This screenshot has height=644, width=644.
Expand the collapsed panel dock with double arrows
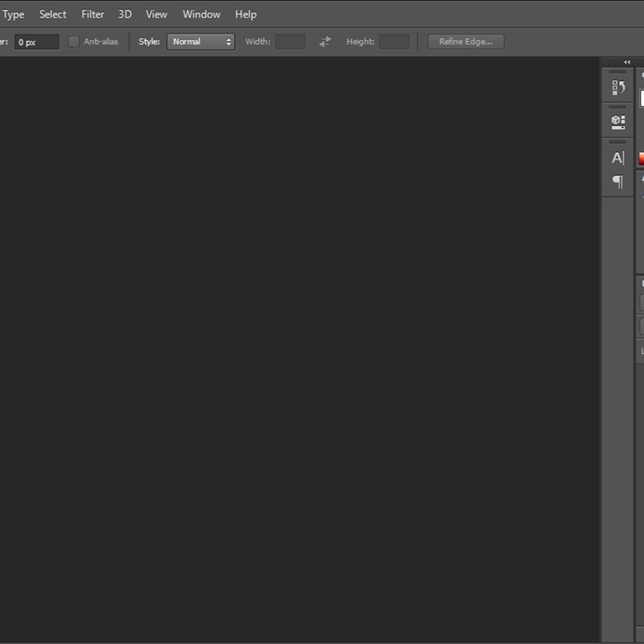pyautogui.click(x=627, y=62)
